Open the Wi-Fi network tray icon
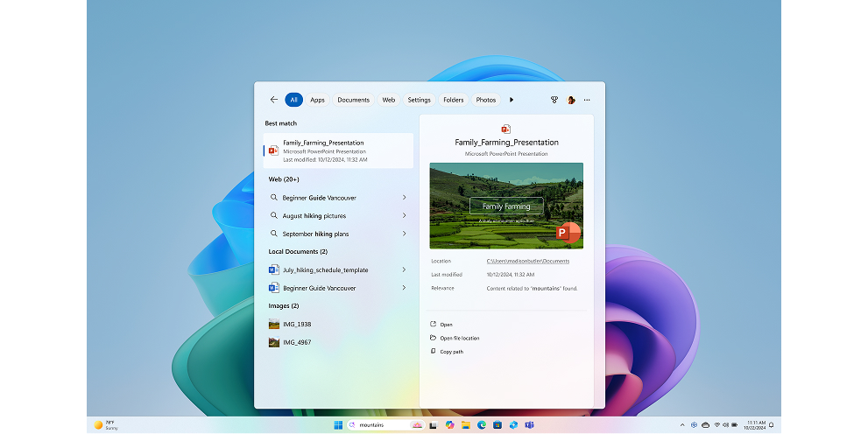This screenshot has height=434, width=868. coord(716,425)
